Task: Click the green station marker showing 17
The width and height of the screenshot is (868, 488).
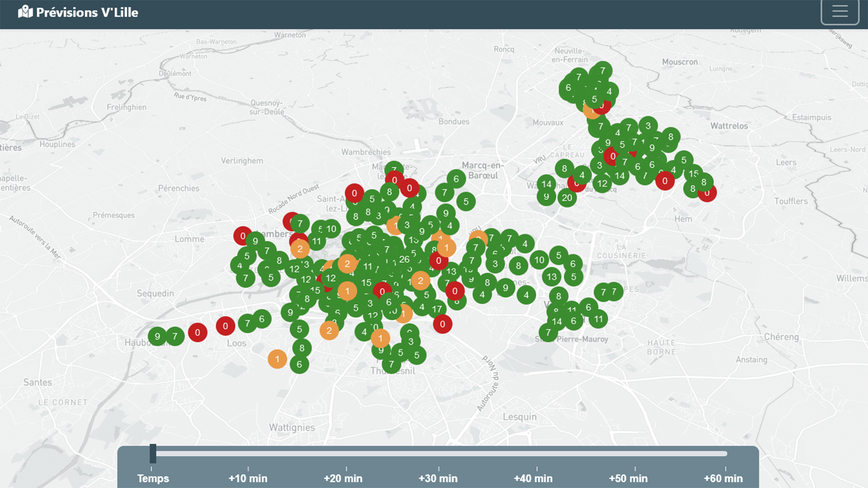Action: [437, 309]
